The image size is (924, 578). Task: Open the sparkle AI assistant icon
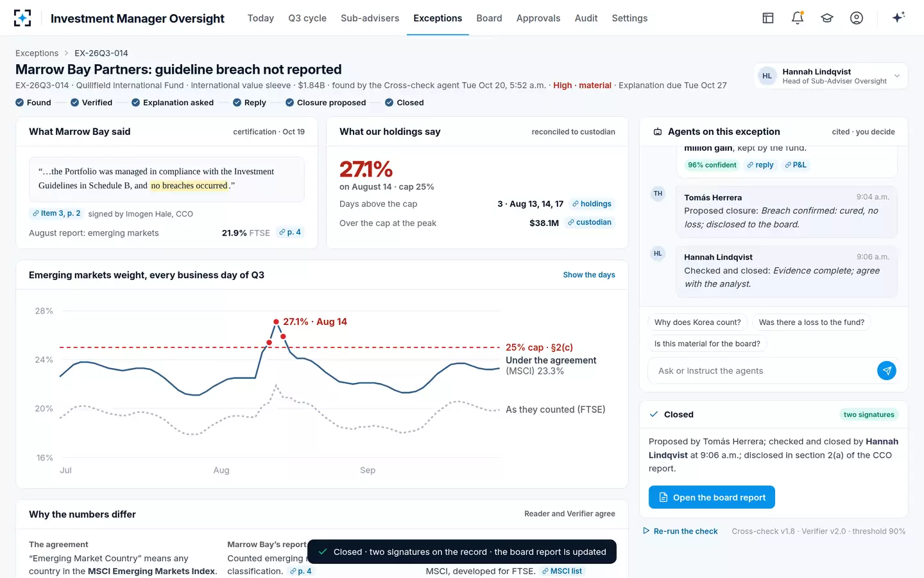[x=898, y=17]
